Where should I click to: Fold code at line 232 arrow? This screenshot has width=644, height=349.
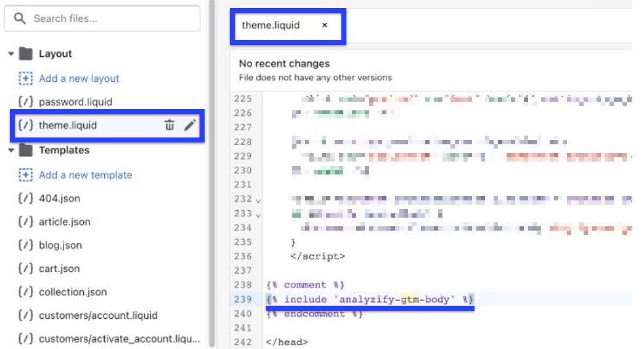click(x=258, y=201)
